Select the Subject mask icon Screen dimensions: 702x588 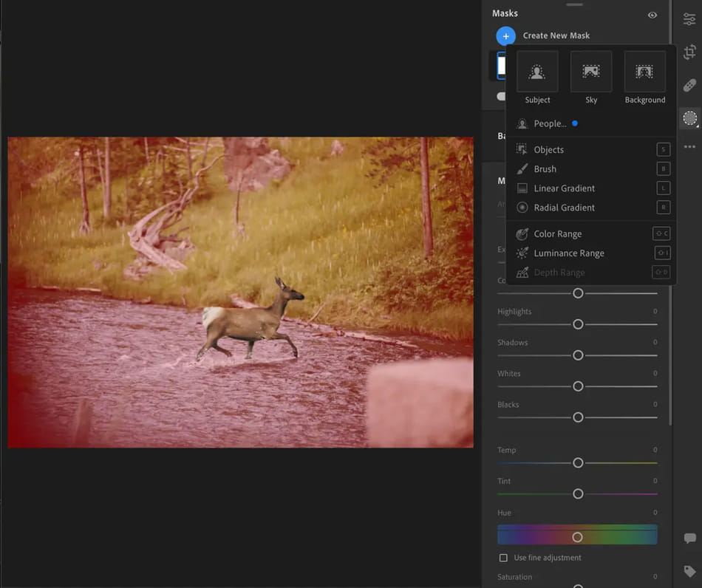537,72
